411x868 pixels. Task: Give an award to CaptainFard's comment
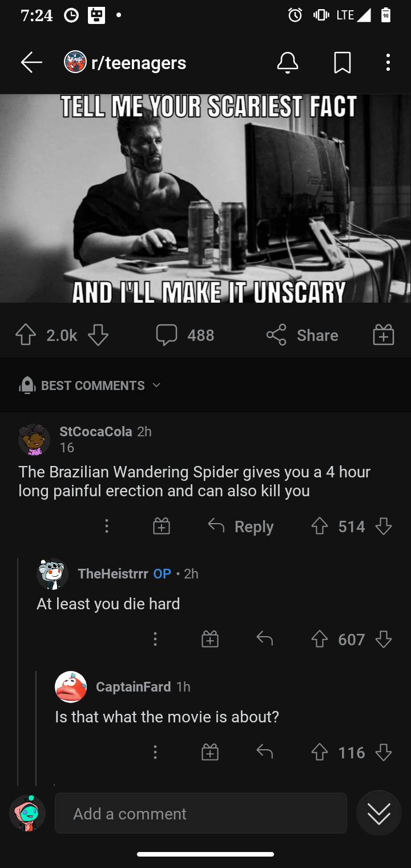point(209,752)
